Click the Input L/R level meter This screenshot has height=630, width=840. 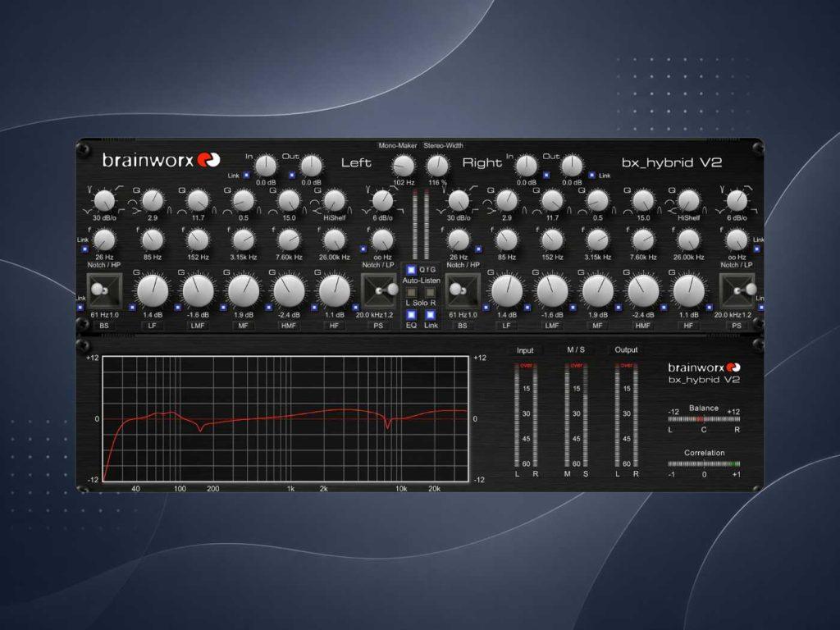coord(526,415)
